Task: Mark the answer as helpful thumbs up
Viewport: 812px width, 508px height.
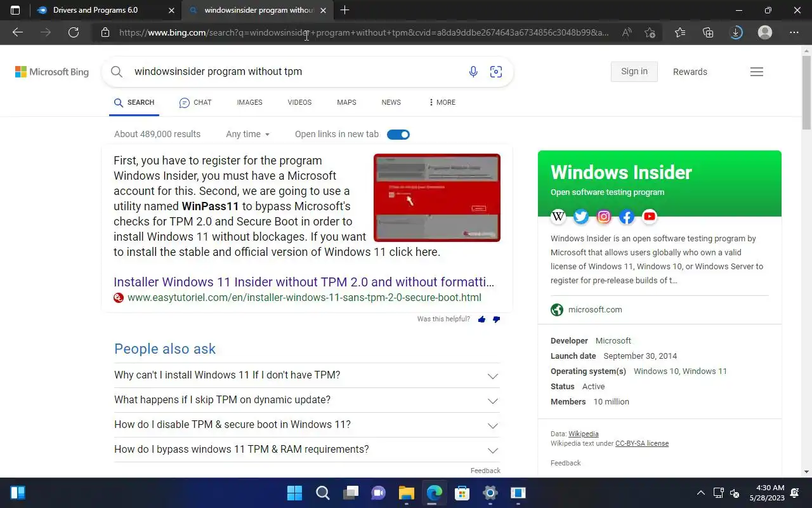Action: tap(481, 319)
